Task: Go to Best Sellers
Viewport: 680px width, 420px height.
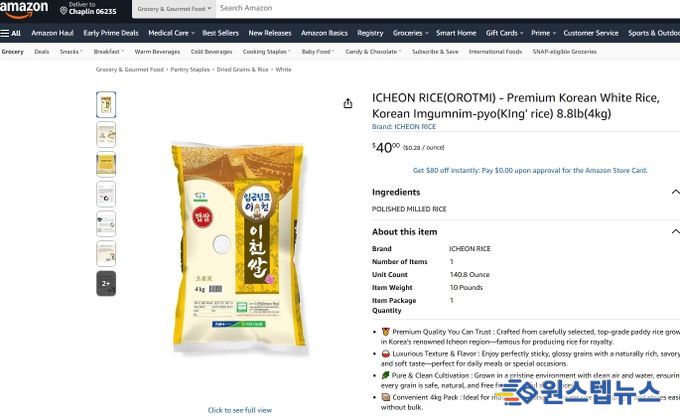Action: click(x=220, y=33)
